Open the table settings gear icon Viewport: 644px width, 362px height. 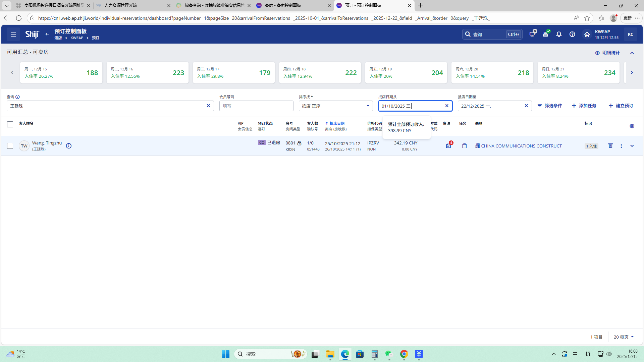pos(632,126)
